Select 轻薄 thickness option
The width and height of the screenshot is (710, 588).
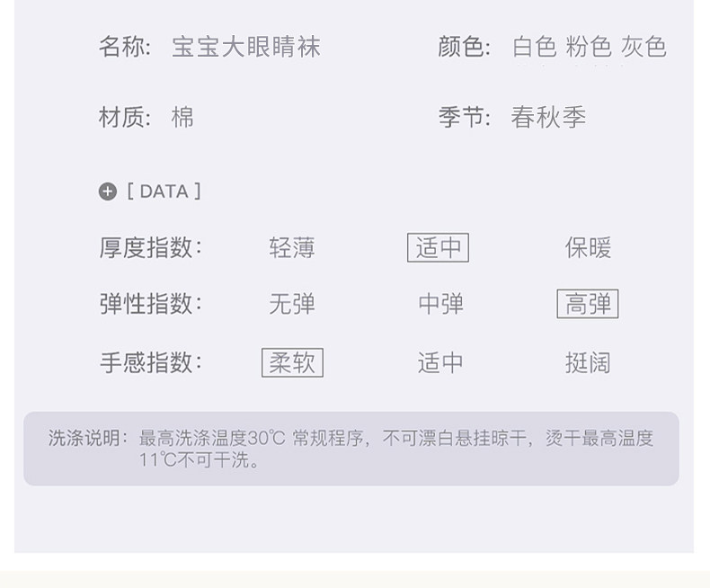pos(292,248)
